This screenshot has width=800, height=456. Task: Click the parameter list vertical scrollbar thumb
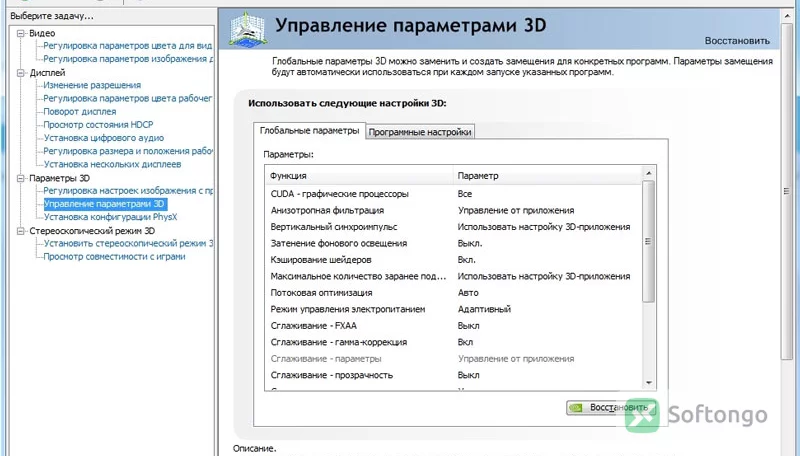648,242
